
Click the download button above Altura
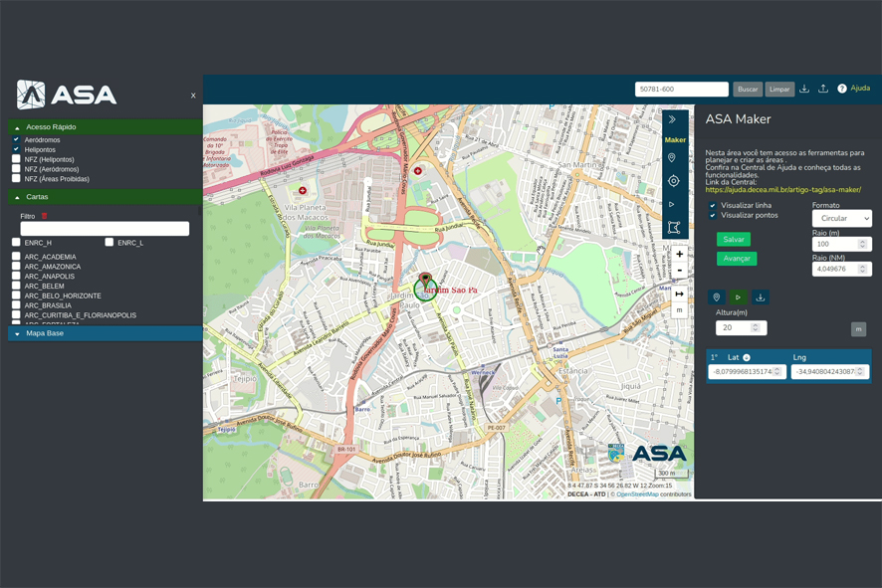760,296
